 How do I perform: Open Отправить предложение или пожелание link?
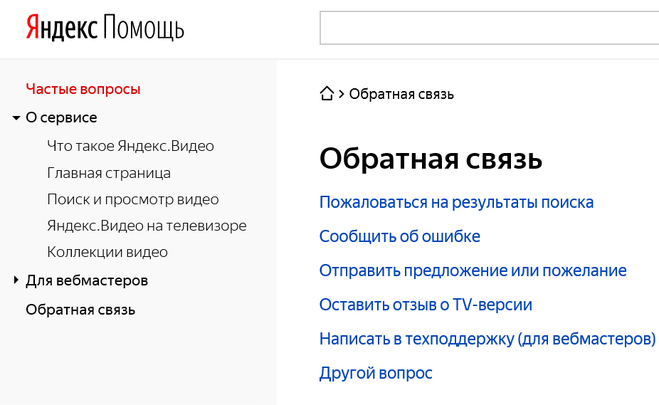pyautogui.click(x=473, y=271)
